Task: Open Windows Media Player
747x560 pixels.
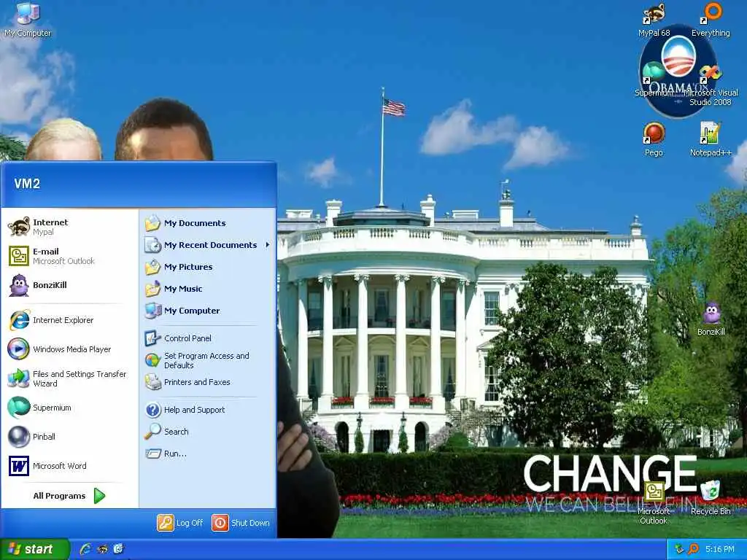Action: click(69, 349)
